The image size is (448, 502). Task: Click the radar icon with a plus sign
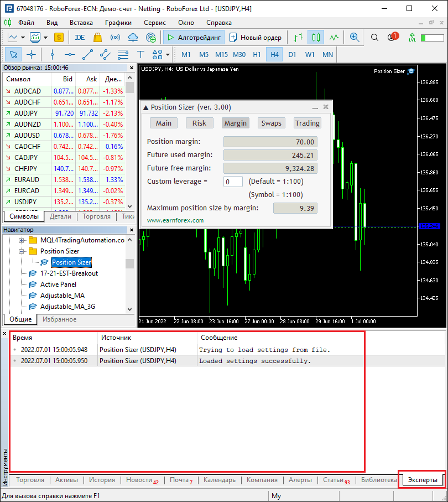(x=151, y=38)
